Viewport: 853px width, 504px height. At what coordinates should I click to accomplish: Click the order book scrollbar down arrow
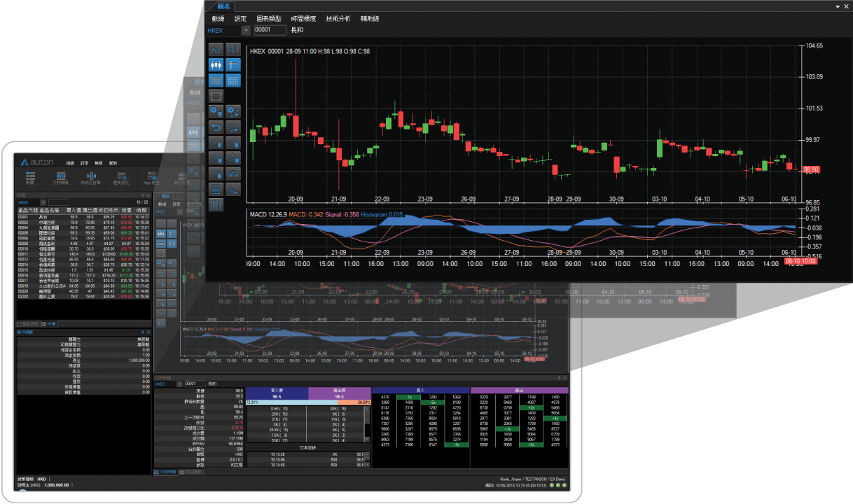[x=367, y=439]
